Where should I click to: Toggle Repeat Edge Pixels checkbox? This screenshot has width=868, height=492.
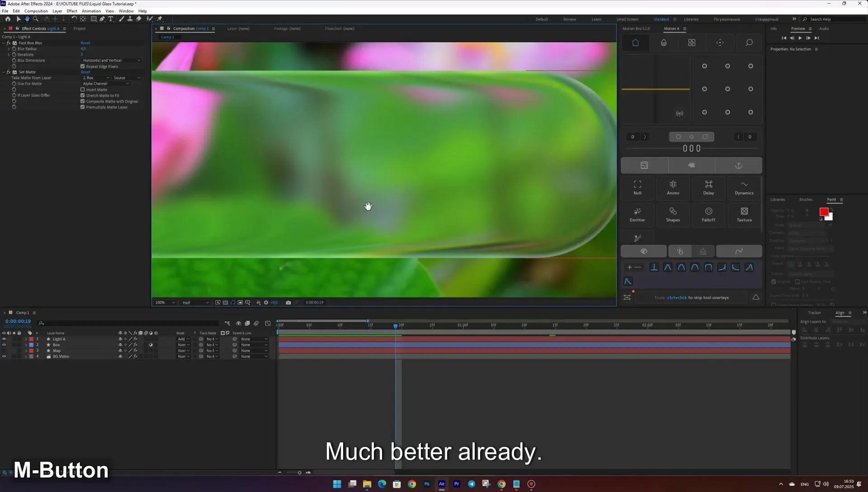pyautogui.click(x=83, y=66)
